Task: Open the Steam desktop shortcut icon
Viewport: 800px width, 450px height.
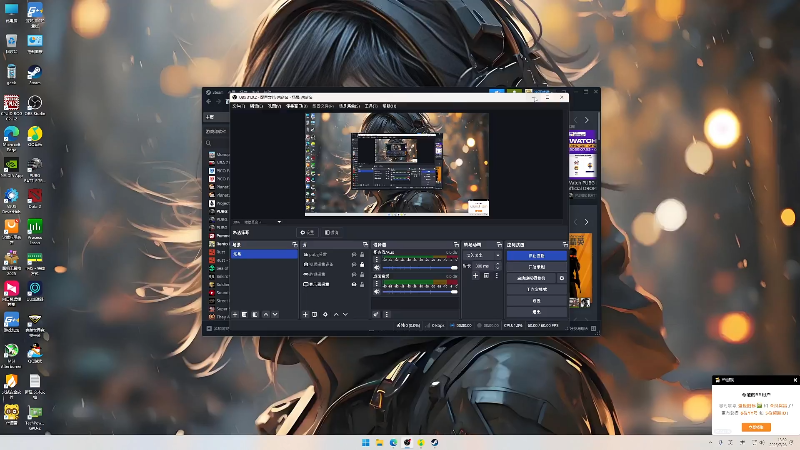Action: 34,74
